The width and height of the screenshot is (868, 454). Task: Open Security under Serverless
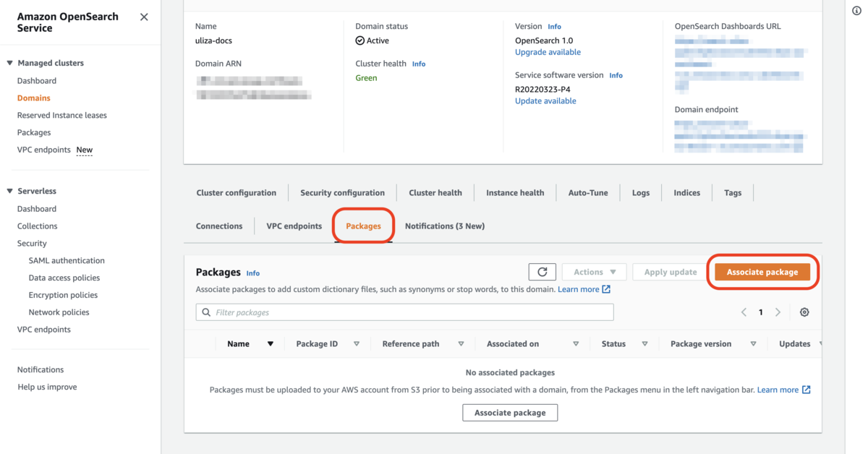32,244
